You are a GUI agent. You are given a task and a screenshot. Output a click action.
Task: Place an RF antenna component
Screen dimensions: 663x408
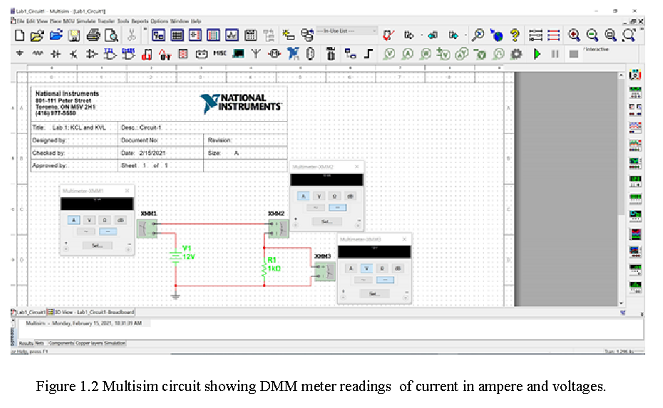[256, 54]
